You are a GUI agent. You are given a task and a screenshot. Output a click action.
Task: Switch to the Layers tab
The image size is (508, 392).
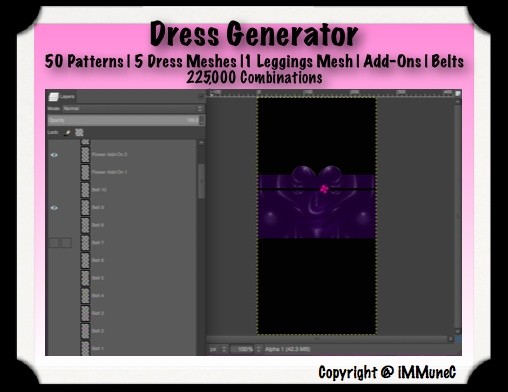62,97
